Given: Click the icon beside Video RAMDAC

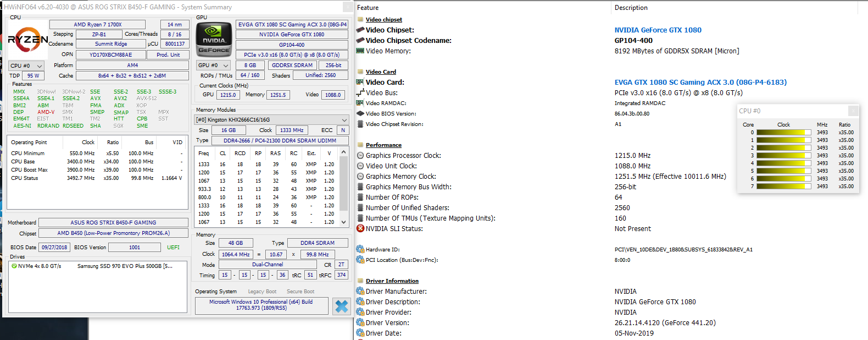Looking at the screenshot, I should coord(360,103).
